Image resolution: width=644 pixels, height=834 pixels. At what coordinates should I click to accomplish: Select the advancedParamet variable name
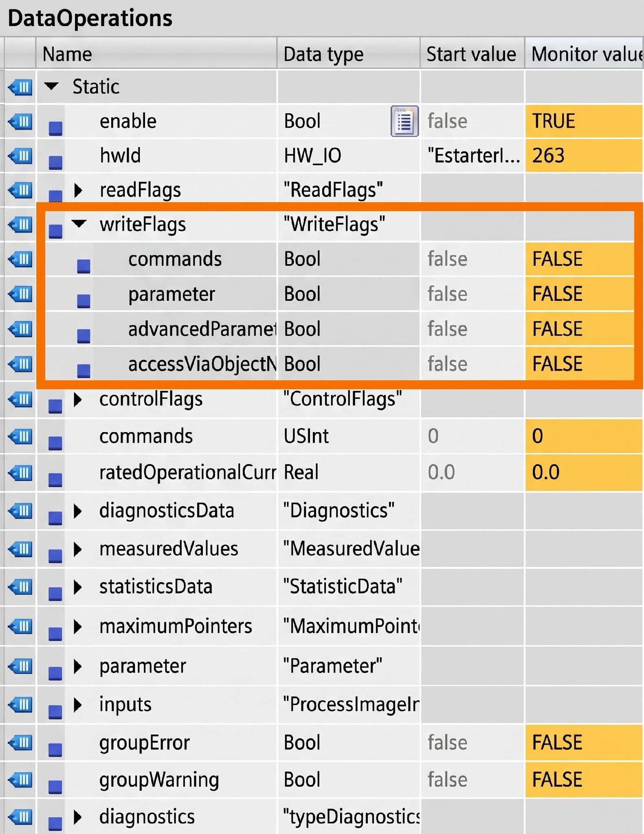point(202,329)
